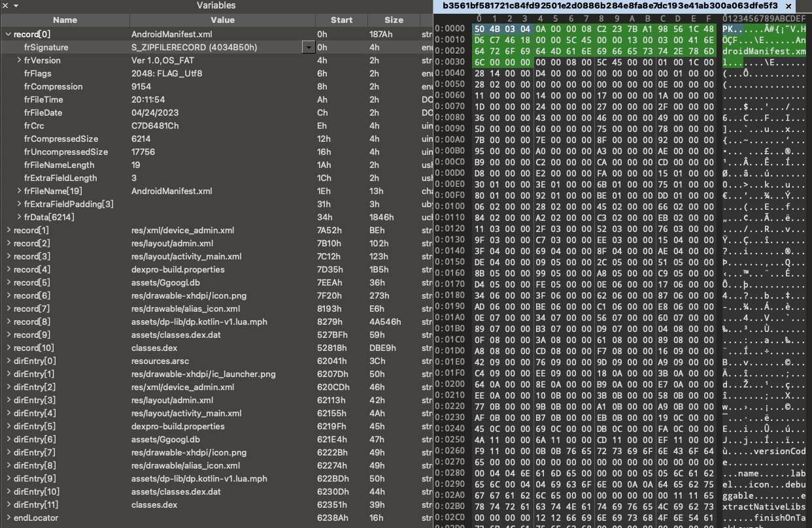Expand the dirEntry[0] node
Image resolution: width=812 pixels, height=528 pixels.
tap(8, 361)
